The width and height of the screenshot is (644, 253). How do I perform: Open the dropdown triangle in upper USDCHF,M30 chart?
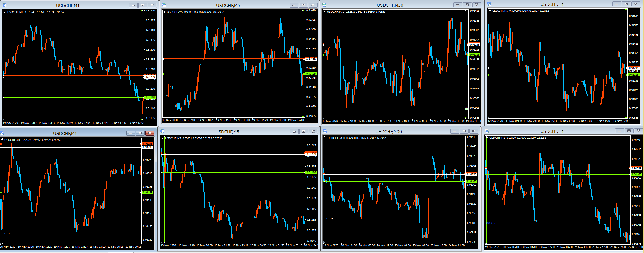tap(325, 12)
